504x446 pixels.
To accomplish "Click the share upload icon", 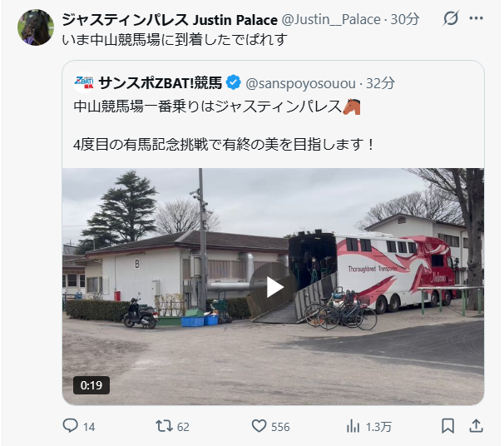I will click(x=476, y=426).
